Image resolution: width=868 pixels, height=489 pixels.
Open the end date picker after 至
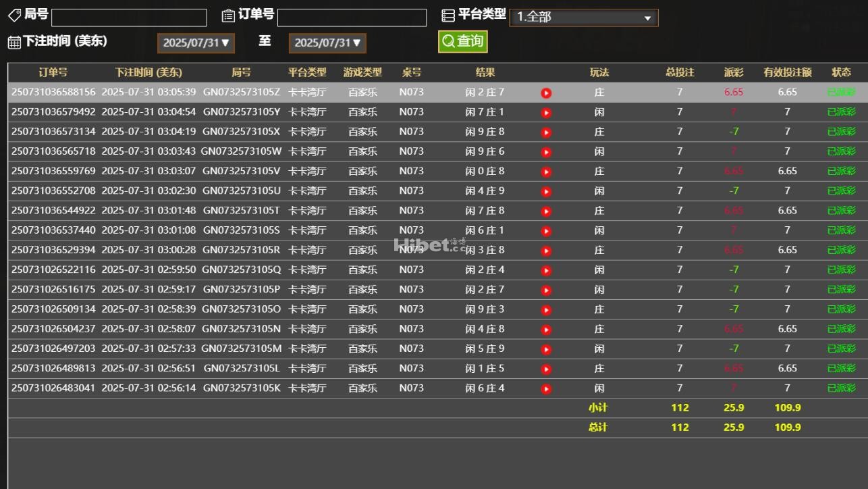[327, 43]
